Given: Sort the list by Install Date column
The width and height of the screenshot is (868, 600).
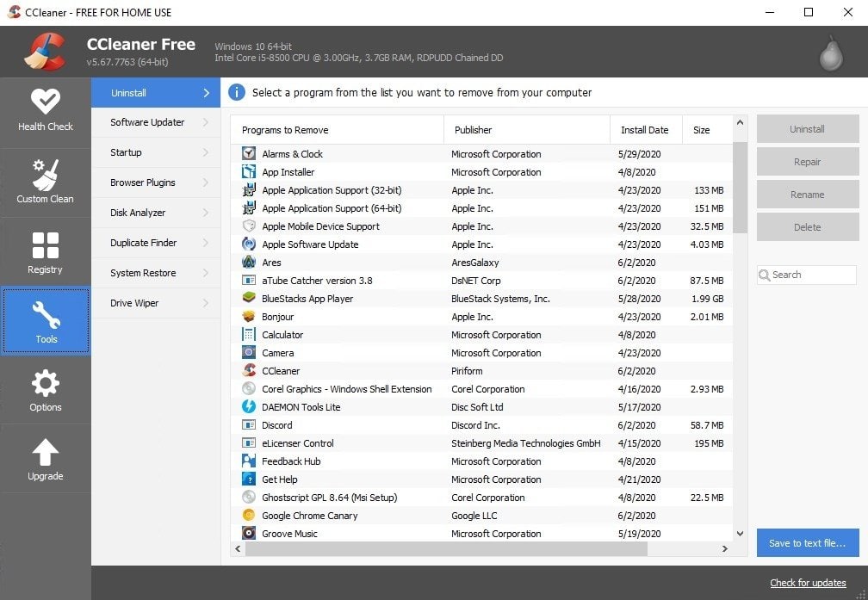Looking at the screenshot, I should [644, 130].
